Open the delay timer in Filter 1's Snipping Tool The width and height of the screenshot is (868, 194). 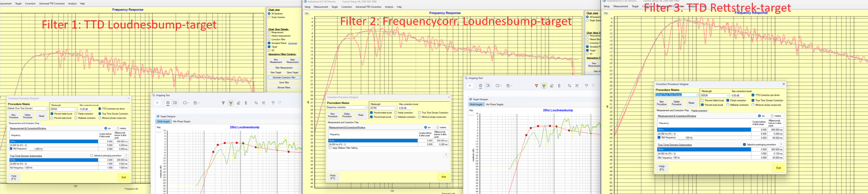coord(196,103)
